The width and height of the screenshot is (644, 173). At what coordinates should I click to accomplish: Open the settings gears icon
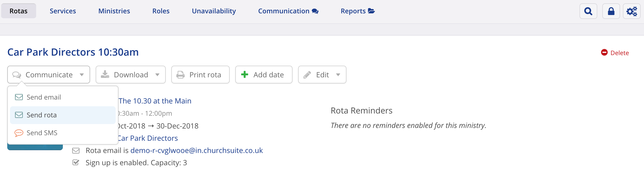631,11
